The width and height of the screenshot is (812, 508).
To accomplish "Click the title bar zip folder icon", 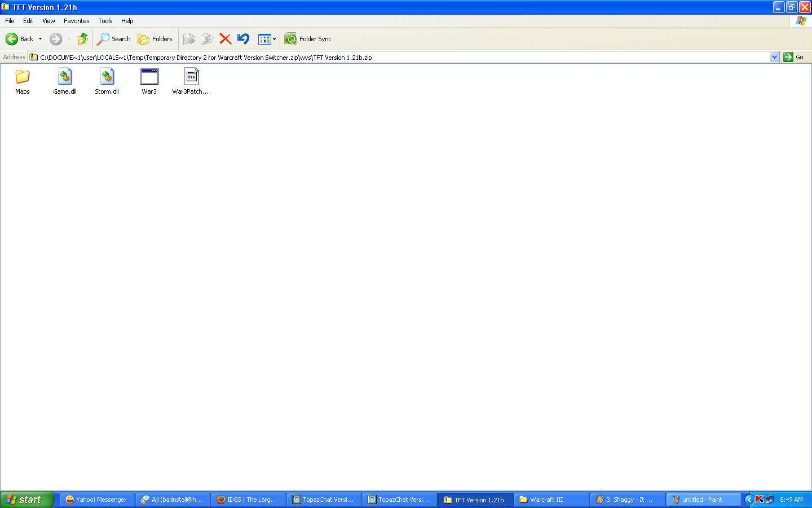I will (5, 7).
